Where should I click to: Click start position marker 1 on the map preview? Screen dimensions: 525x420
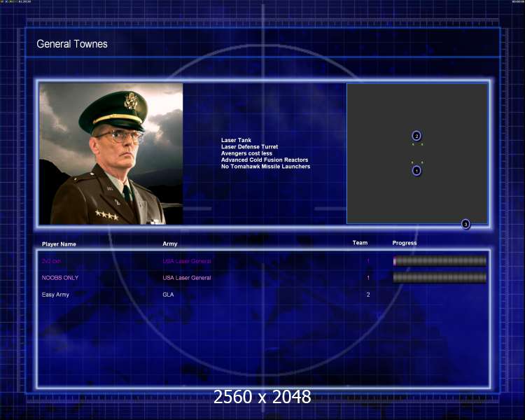[416, 171]
